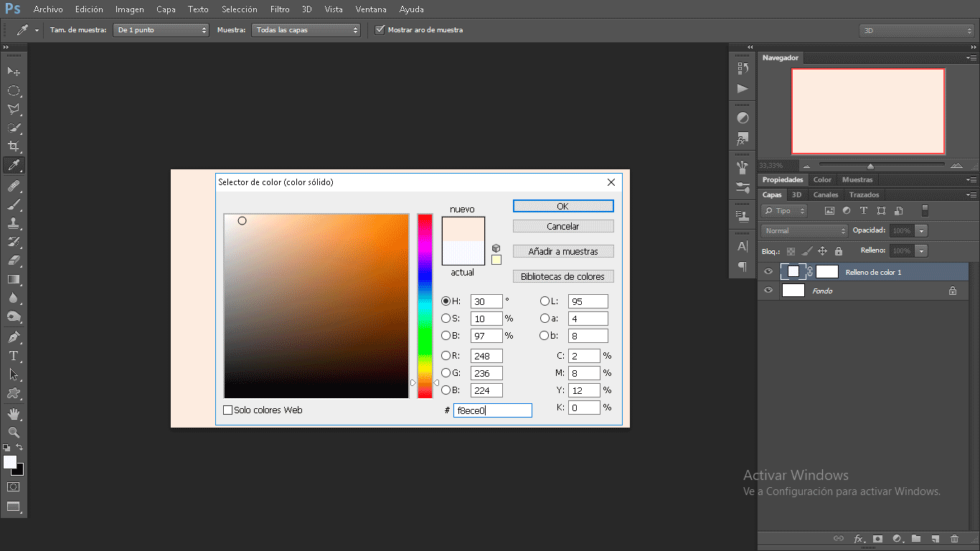
Task: Hide the Fondo layer
Action: click(x=768, y=291)
